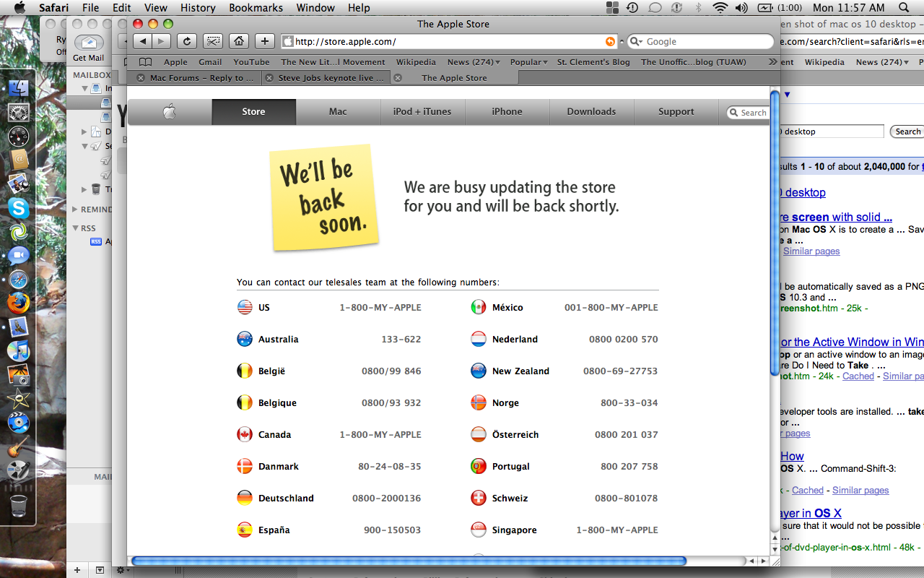Open the YouTube bookmark

pyautogui.click(x=251, y=62)
